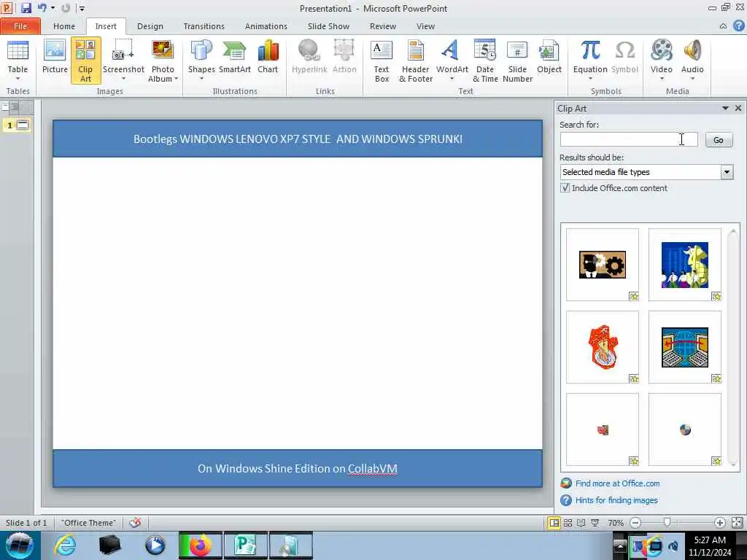747x560 pixels.
Task: Insert Slide Number
Action: click(517, 61)
